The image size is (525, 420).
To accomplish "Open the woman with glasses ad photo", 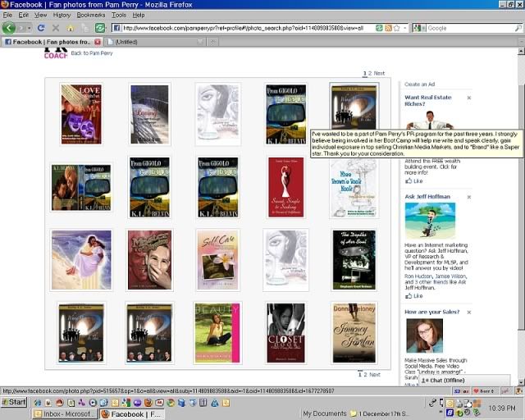I will pyautogui.click(x=424, y=336).
